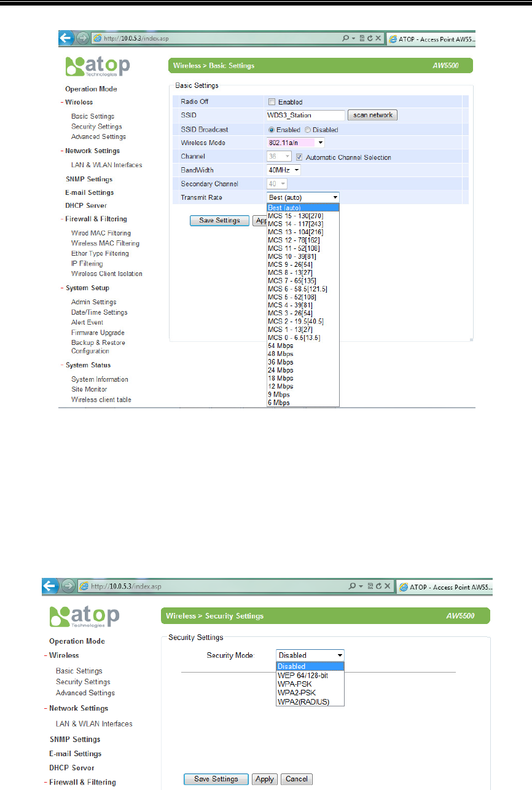532x790 pixels.
Task: Click refresh icon in Security Settings browser window
Action: [380, 587]
